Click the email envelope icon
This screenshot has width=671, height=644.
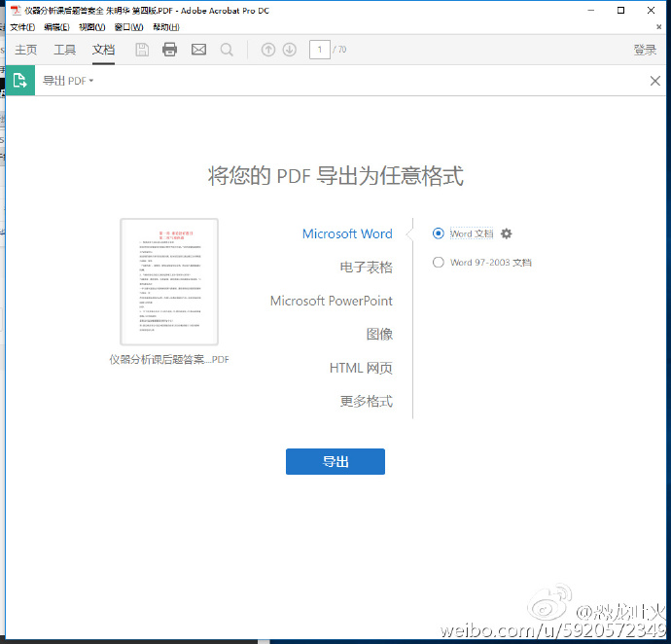click(198, 50)
